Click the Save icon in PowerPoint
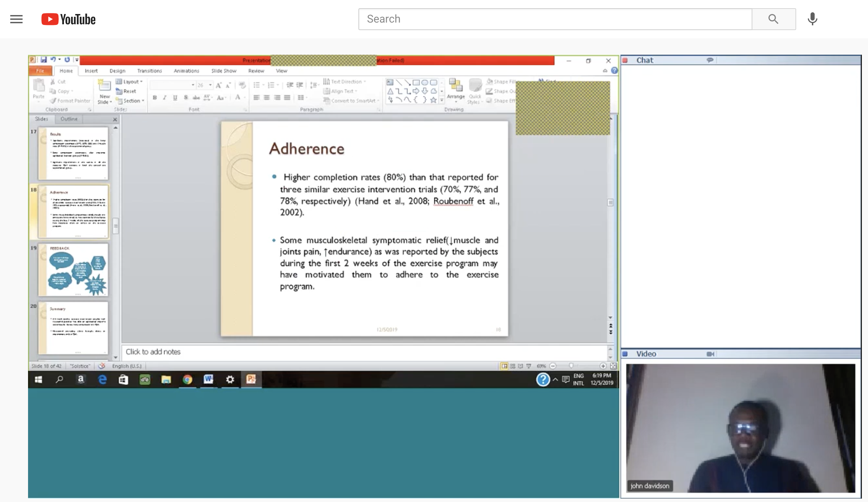 click(x=43, y=60)
